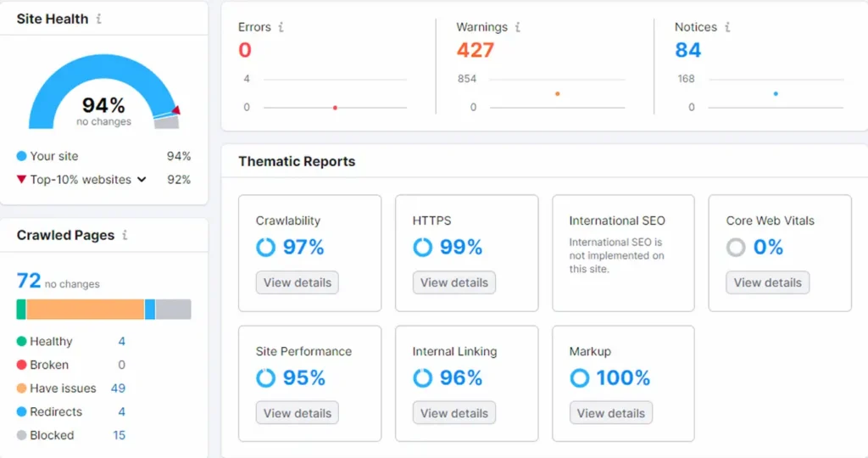
Task: Click the 84 notices count
Action: point(687,50)
